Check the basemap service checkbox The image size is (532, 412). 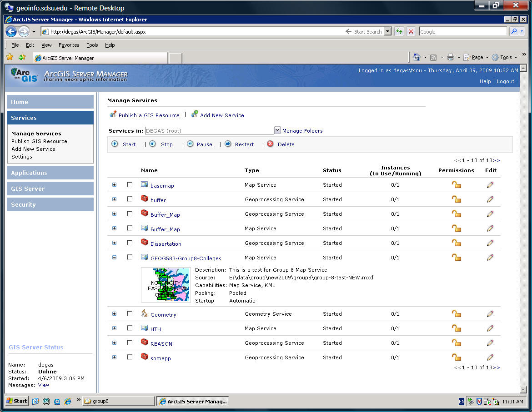pyautogui.click(x=130, y=185)
